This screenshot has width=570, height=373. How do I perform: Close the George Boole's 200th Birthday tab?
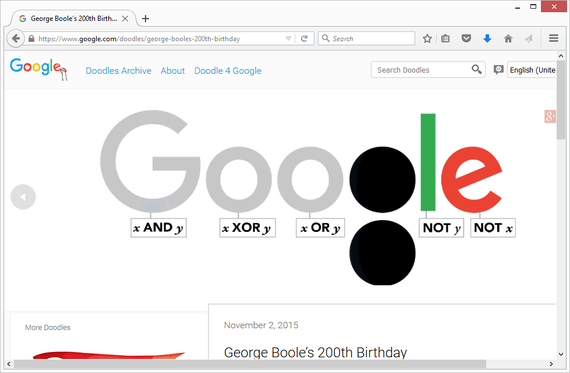point(125,19)
